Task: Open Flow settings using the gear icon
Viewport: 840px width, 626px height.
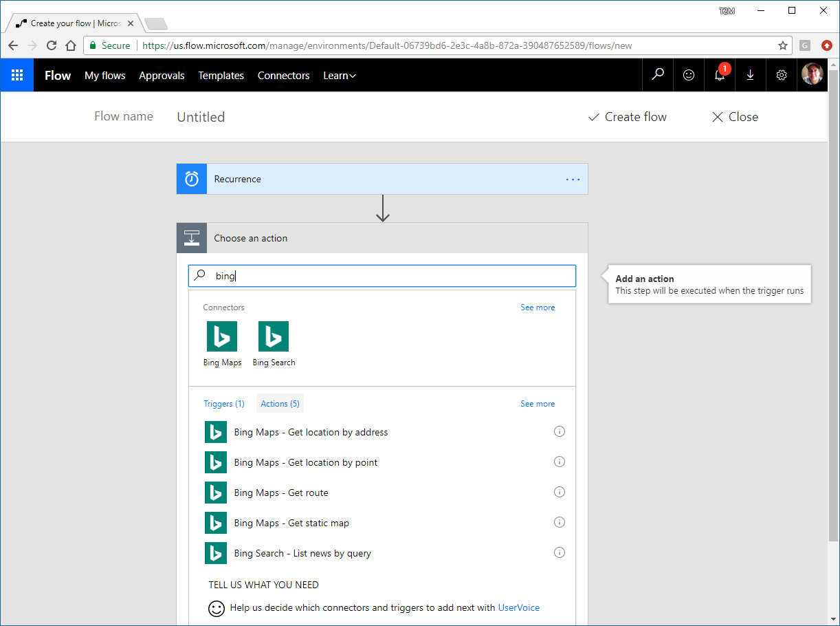Action: [x=781, y=75]
